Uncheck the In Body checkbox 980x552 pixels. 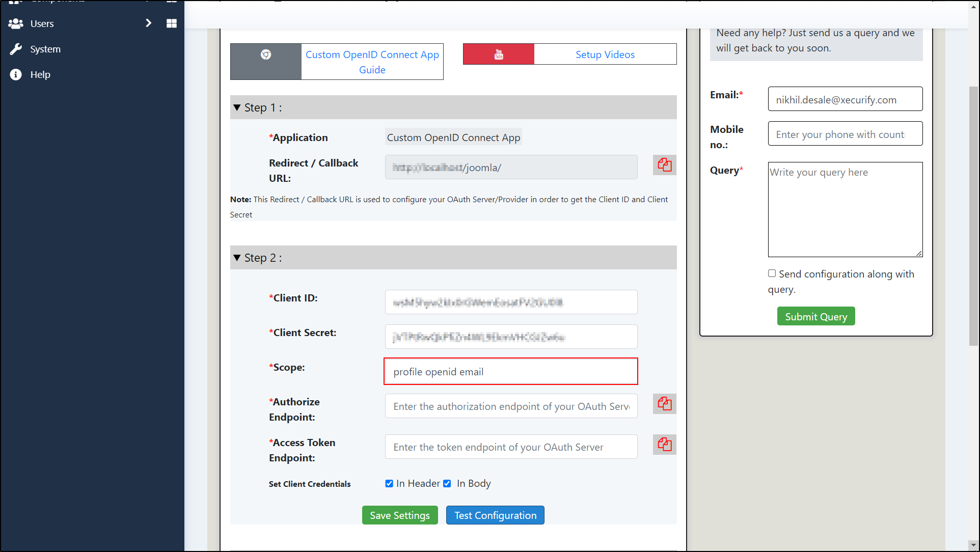click(x=447, y=484)
